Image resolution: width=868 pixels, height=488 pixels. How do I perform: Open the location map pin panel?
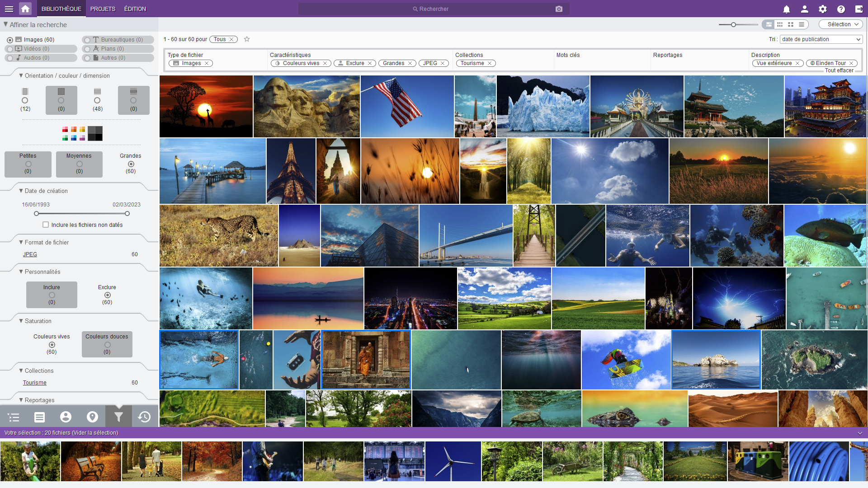[x=92, y=417]
